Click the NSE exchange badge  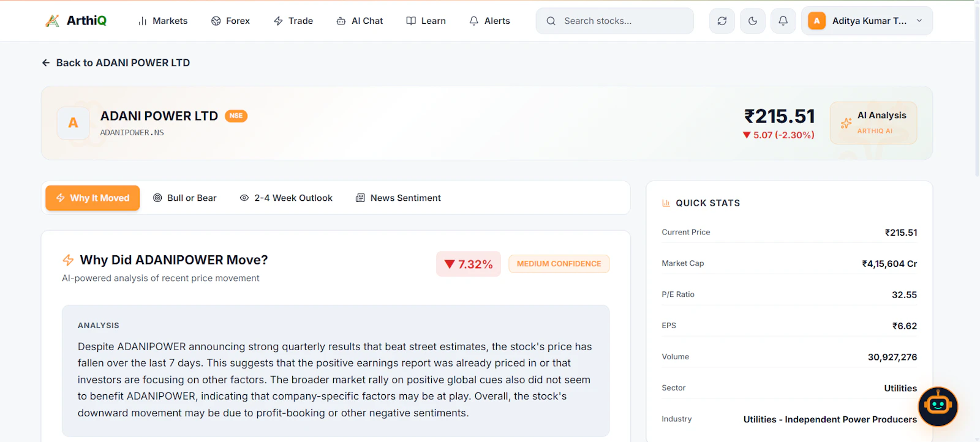(x=236, y=116)
